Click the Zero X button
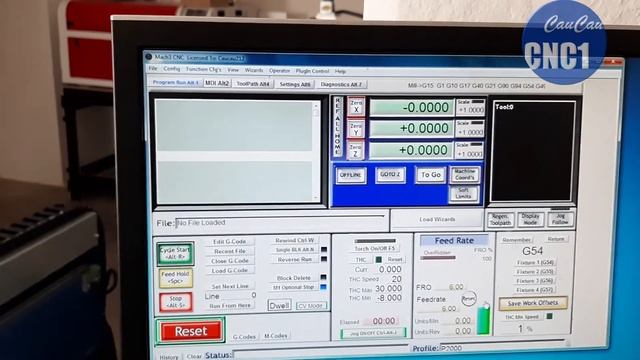640x360 pixels. [356, 107]
